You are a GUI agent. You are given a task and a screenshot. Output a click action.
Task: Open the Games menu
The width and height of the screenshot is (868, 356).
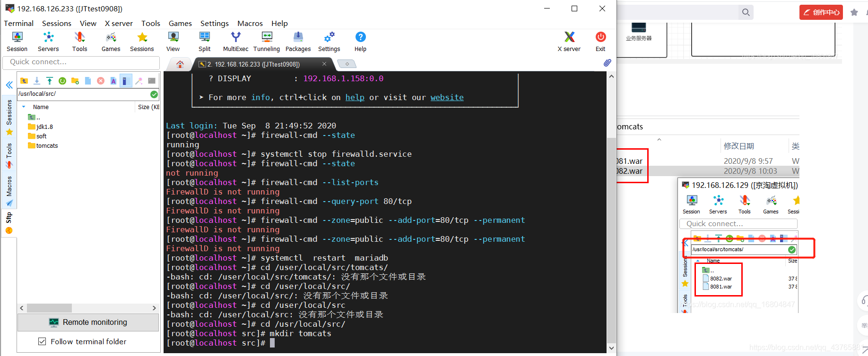point(180,23)
